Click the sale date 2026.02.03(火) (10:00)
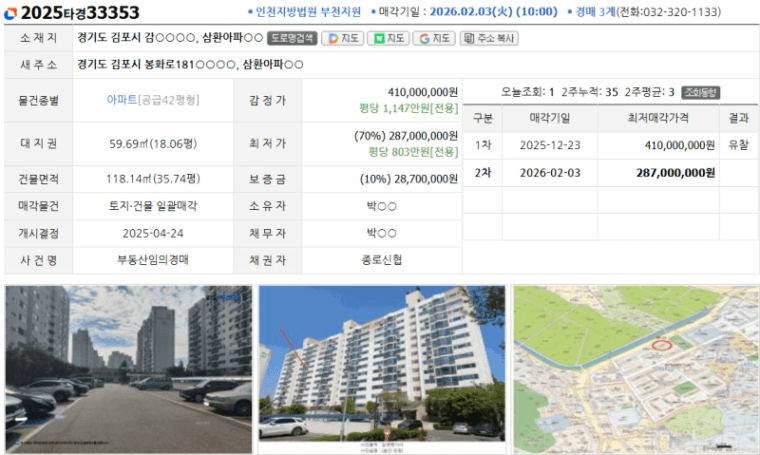Viewport: 760px width, 455px height. coord(493,12)
